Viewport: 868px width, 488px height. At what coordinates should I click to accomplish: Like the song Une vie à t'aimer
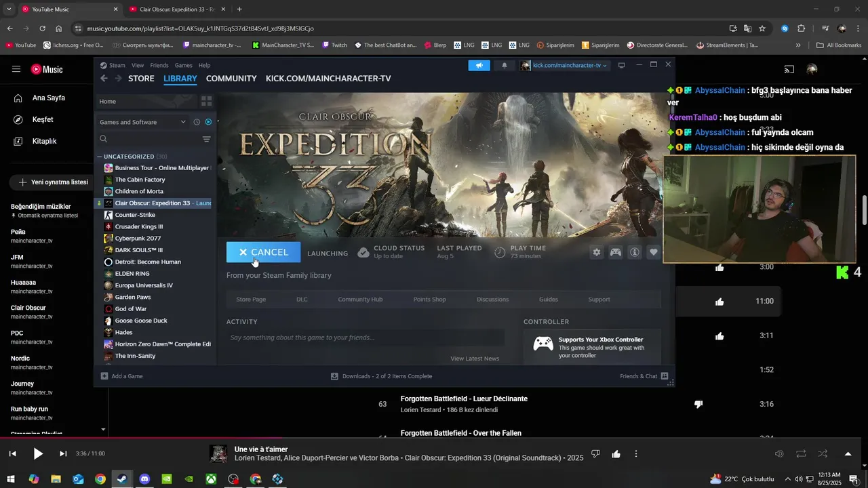[x=616, y=453]
